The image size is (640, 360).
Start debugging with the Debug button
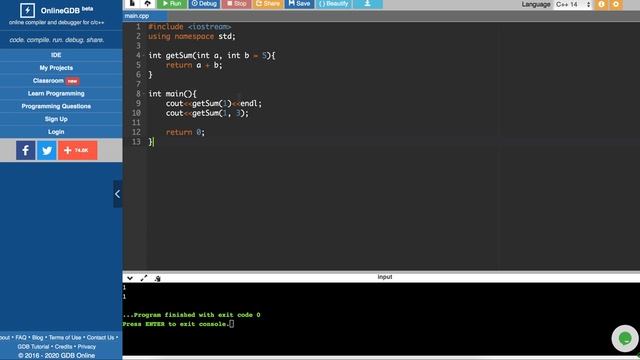pos(204,4)
